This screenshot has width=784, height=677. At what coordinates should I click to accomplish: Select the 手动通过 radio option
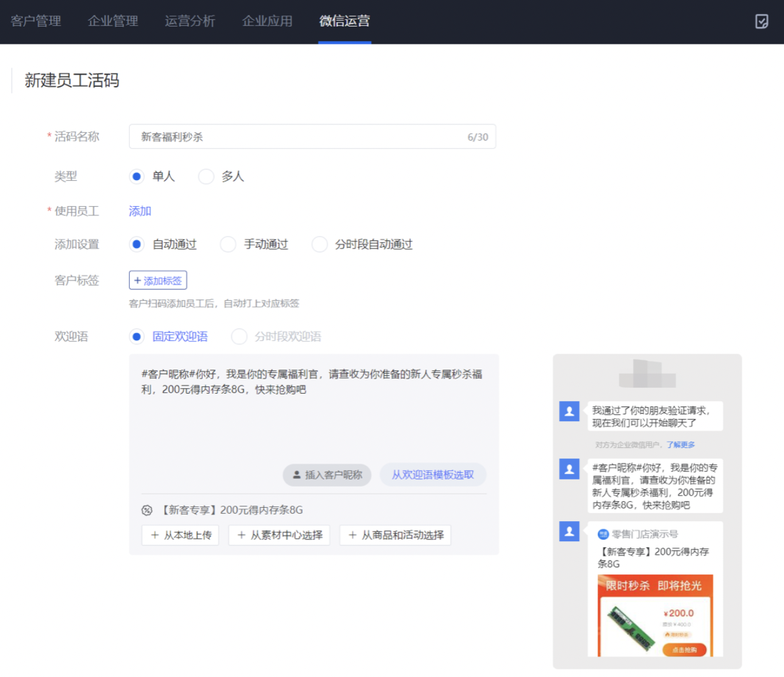point(228,244)
